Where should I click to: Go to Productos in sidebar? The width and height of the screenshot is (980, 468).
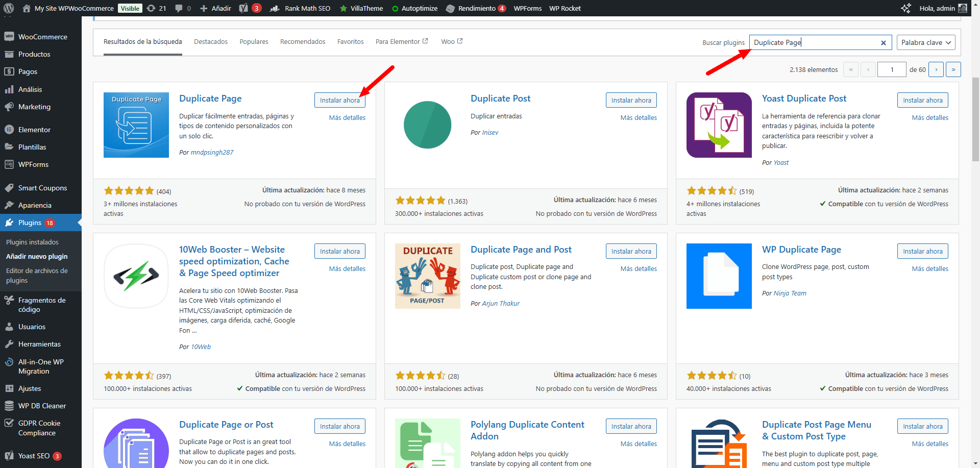pyautogui.click(x=41, y=54)
